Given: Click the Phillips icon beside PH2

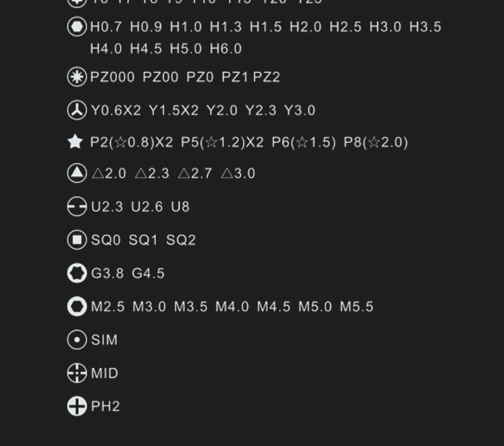Looking at the screenshot, I should pos(77,406).
